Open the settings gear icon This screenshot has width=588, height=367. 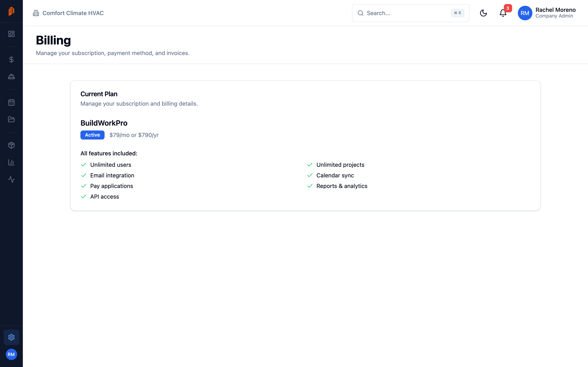pos(11,337)
